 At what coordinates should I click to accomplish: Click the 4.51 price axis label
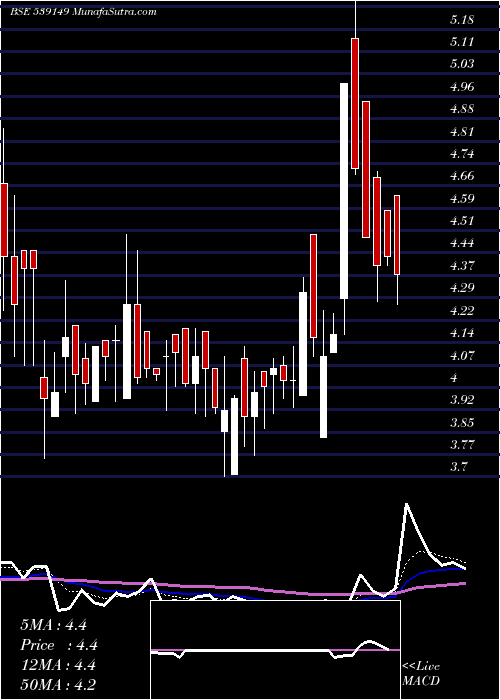click(x=461, y=221)
